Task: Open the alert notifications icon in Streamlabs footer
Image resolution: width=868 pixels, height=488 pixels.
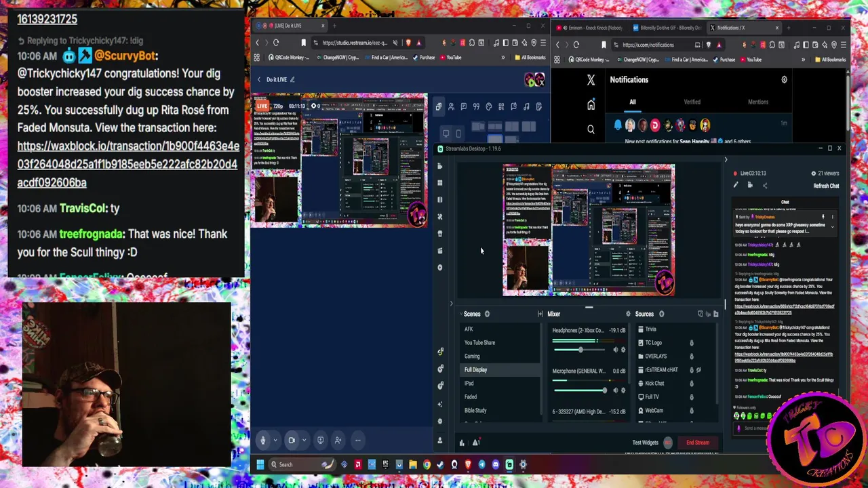Action: (x=475, y=443)
